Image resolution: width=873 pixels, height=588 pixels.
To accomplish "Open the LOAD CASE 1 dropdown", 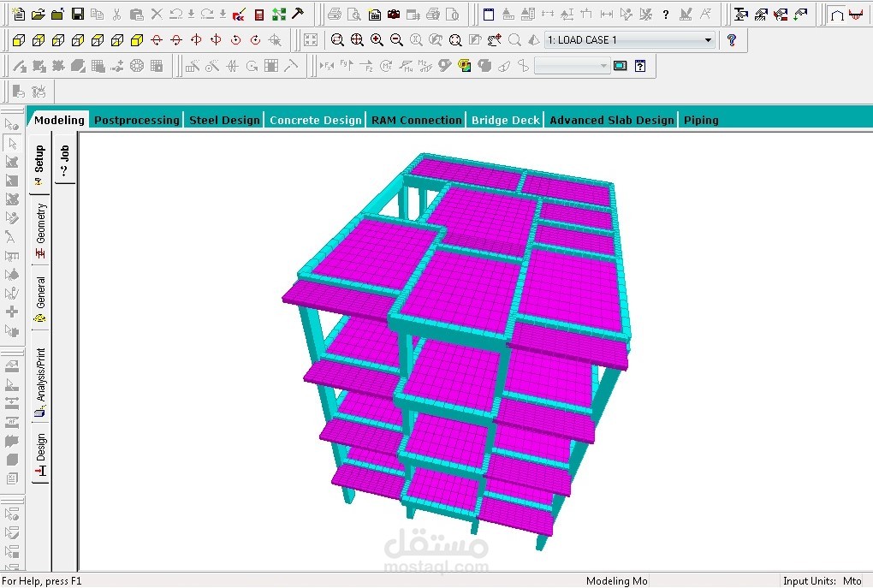I will pos(630,40).
